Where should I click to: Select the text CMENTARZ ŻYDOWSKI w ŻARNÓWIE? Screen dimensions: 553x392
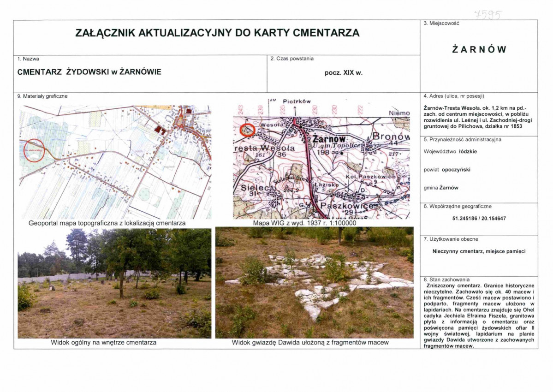pos(89,72)
